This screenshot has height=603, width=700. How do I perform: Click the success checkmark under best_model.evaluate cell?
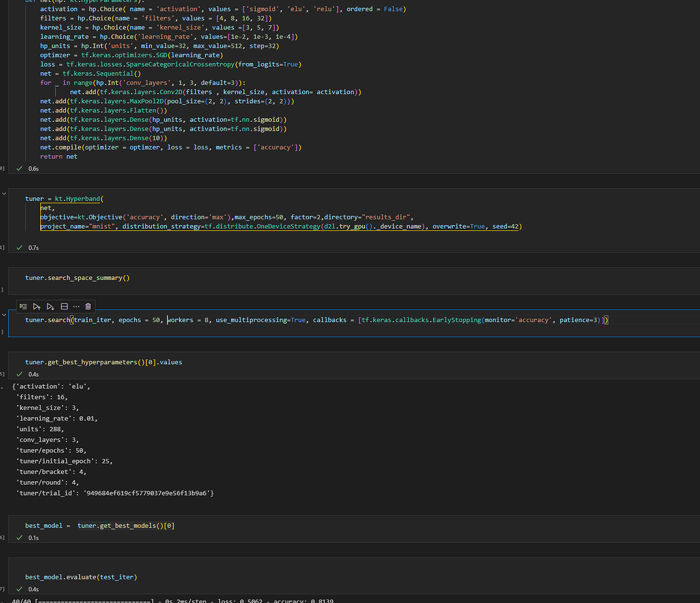[20, 589]
